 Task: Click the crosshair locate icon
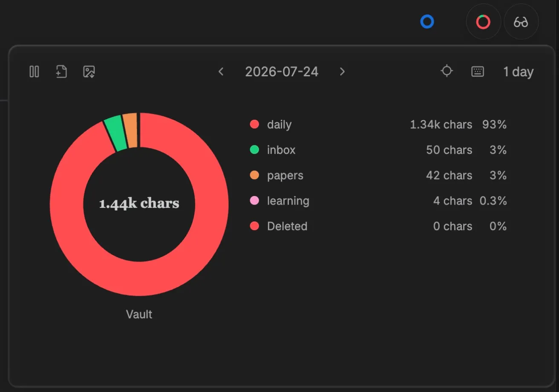[447, 71]
